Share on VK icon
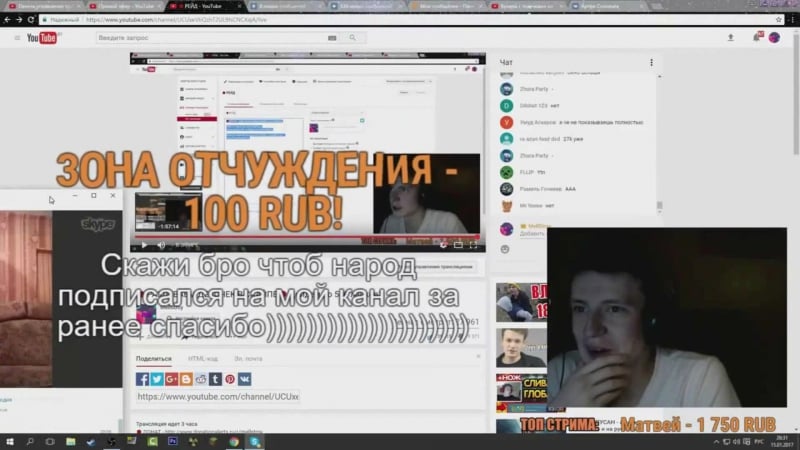This screenshot has height=450, width=800. pos(245,379)
